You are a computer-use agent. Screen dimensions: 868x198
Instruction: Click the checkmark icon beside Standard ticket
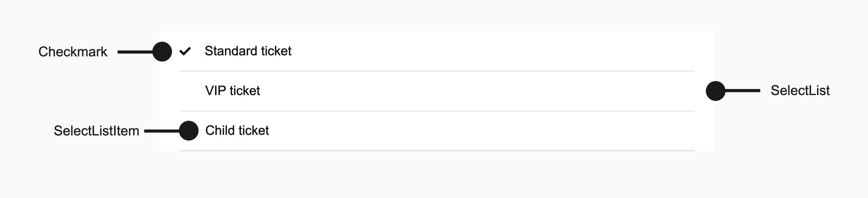[x=185, y=51]
